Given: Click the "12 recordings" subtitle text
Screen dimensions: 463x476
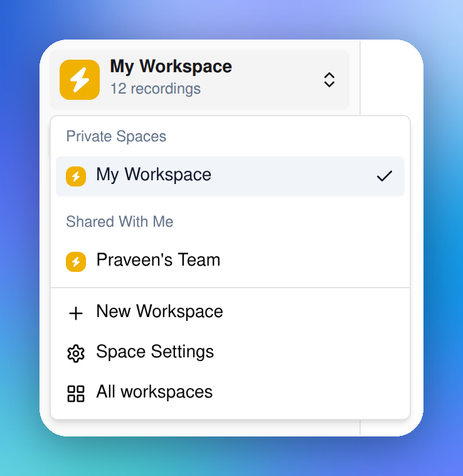Looking at the screenshot, I should [155, 89].
